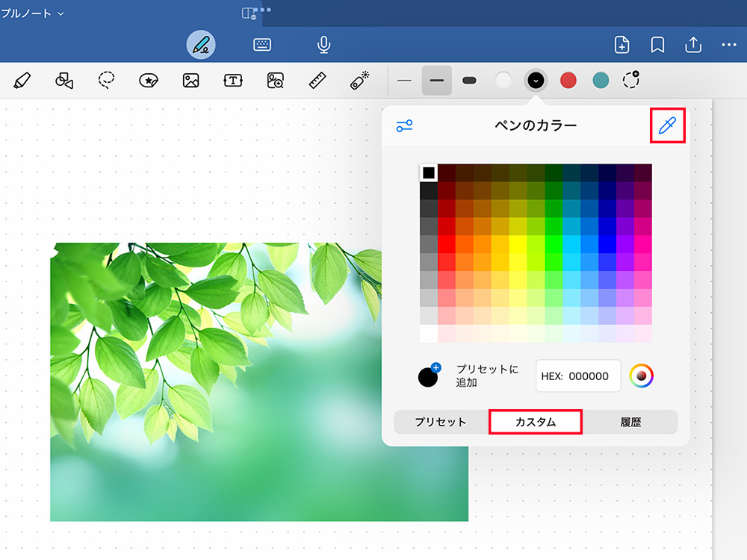Select the laser pointer tool
747x560 pixels.
[x=360, y=80]
